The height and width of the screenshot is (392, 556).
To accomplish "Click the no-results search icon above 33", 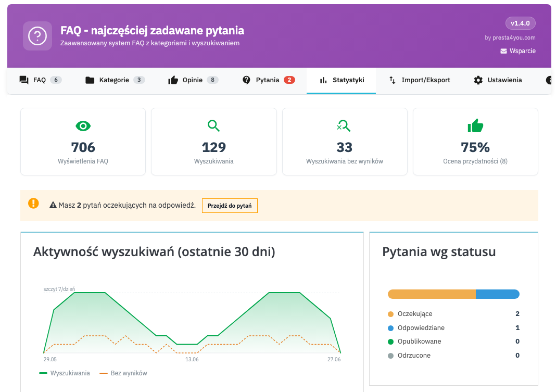I will tap(344, 126).
